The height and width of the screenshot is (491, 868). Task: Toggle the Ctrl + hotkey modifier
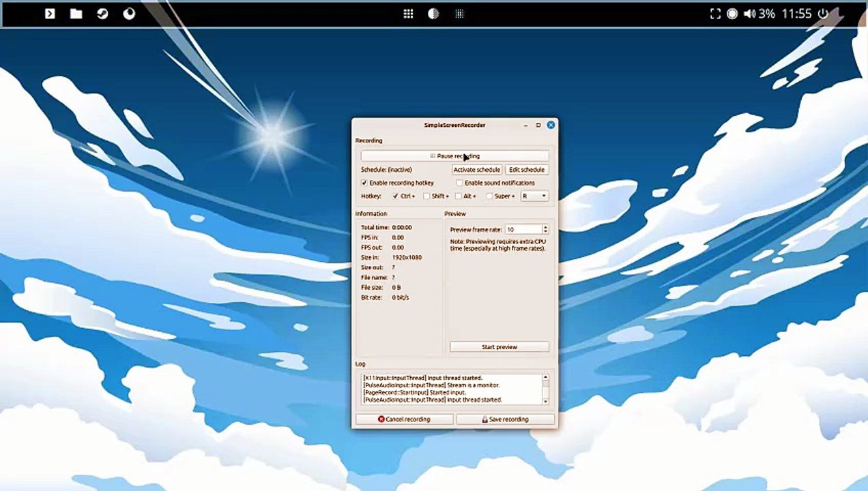tap(395, 196)
